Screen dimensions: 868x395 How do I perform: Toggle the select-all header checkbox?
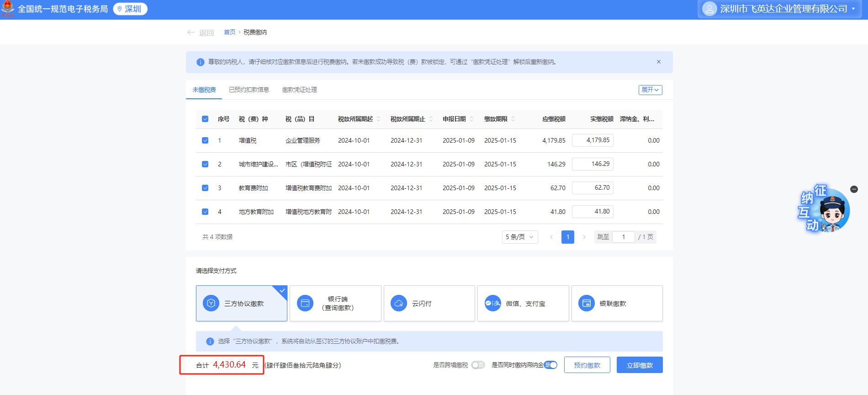(205, 119)
